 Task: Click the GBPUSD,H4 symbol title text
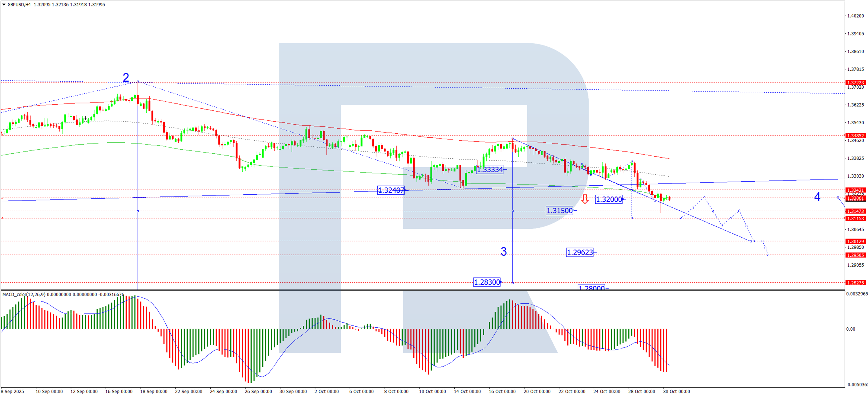(19, 5)
